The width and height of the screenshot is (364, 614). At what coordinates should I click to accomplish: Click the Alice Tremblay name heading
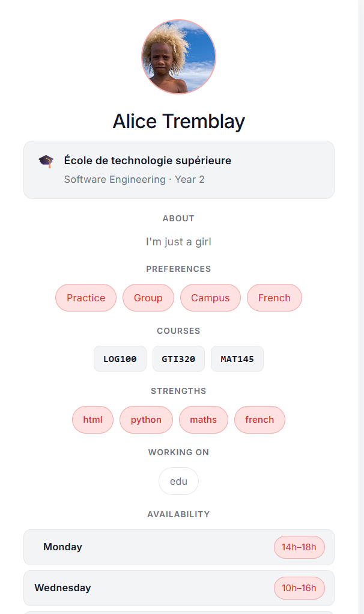178,121
